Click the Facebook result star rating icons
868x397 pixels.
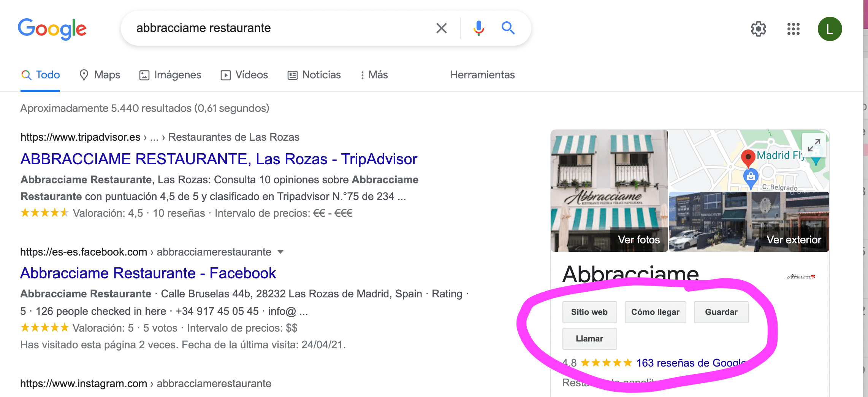pyautogui.click(x=44, y=327)
